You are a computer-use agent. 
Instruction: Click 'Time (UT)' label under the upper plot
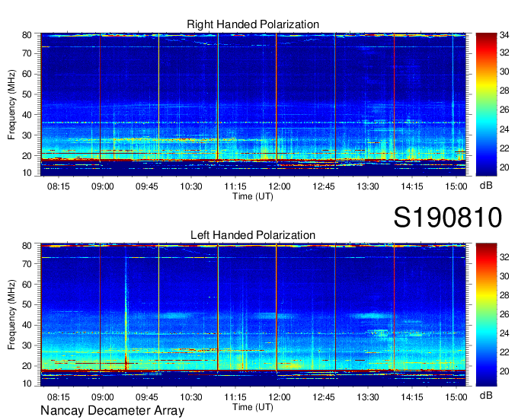[253, 196]
